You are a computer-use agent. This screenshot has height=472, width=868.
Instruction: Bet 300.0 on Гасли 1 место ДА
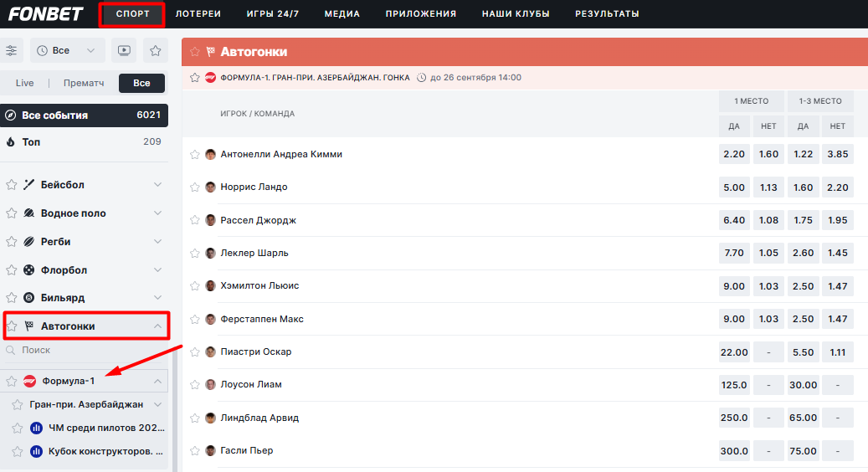click(x=734, y=451)
